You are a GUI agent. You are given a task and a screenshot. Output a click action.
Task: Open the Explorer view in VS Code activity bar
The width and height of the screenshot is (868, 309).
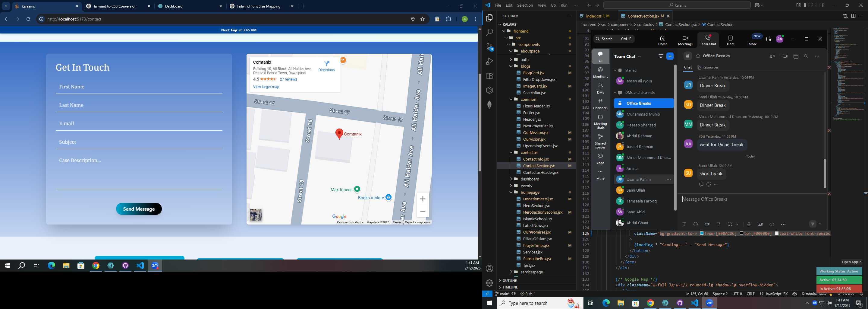click(489, 18)
